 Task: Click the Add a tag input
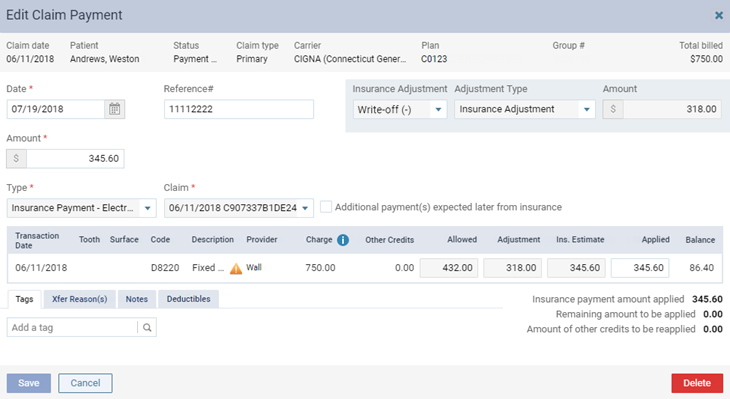point(72,327)
